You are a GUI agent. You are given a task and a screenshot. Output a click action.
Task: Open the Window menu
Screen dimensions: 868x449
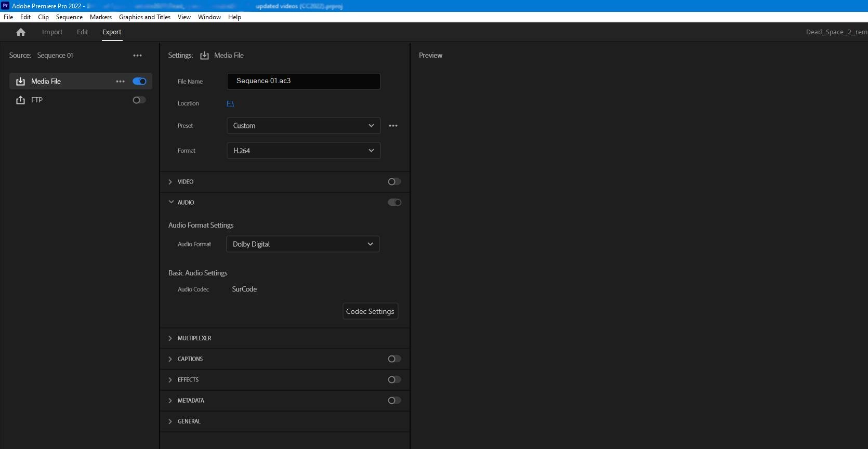209,17
